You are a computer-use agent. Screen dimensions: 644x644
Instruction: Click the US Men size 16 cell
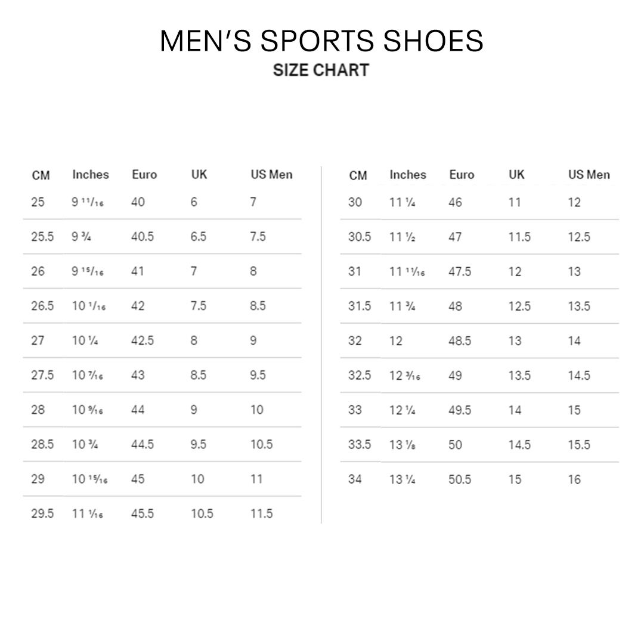pos(574,479)
